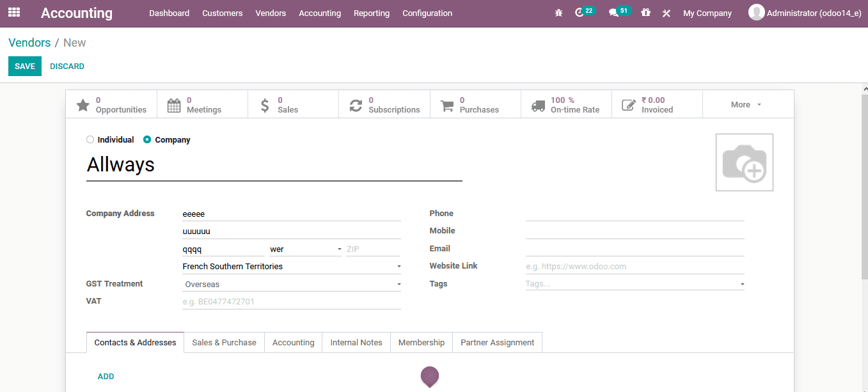Click the Email input field

point(635,249)
